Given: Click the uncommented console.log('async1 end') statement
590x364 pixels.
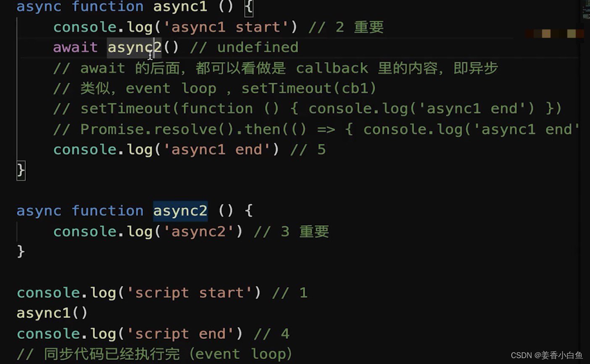Looking at the screenshot, I should tap(166, 150).
